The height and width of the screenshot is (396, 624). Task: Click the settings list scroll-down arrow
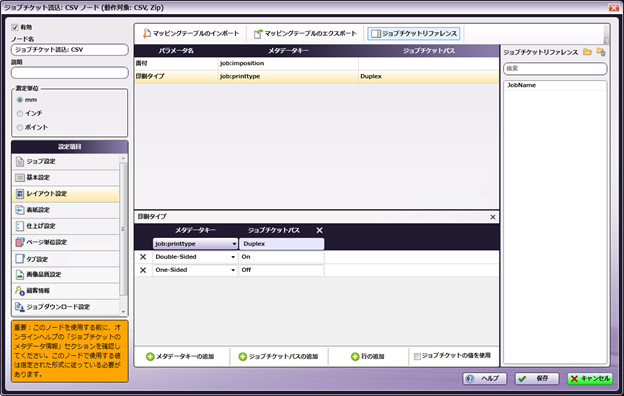pos(123,312)
